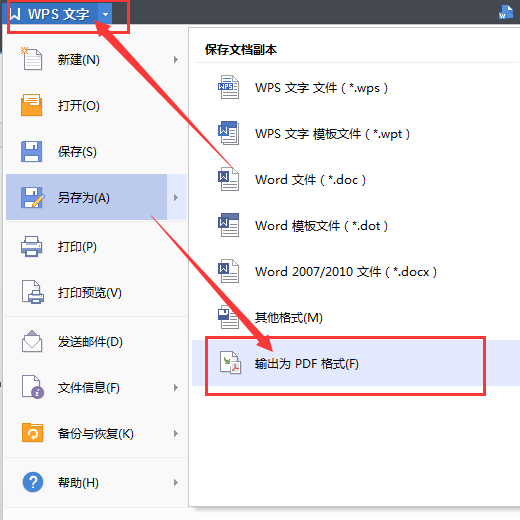Save as Word 模板文件 (*.dot)
The image size is (520, 520).
pos(356,226)
